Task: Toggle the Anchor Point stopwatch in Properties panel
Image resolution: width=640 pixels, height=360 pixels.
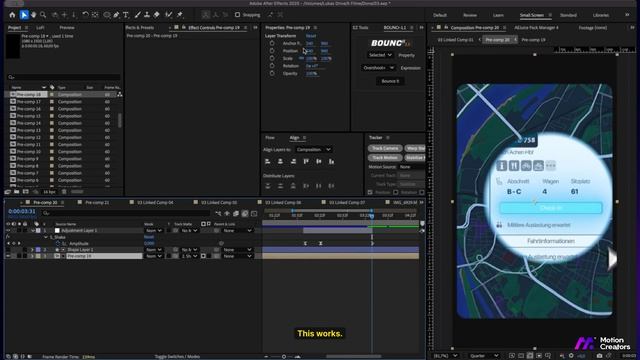Action: pyautogui.click(x=272, y=43)
